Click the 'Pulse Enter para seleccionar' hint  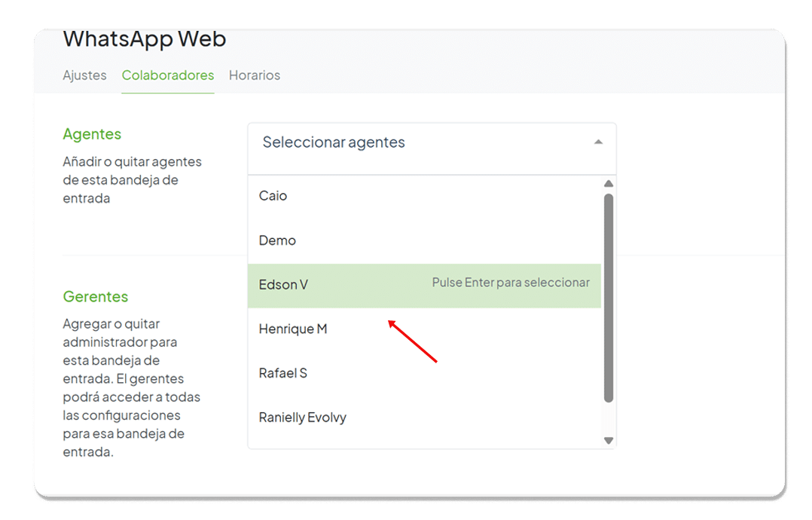click(511, 283)
